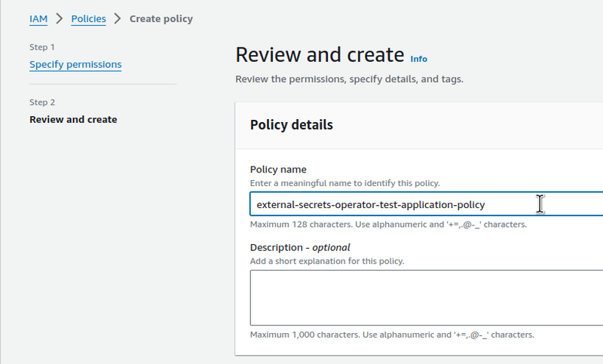
Task: Place cursor at end of policy name text
Action: pyautogui.click(x=485, y=204)
